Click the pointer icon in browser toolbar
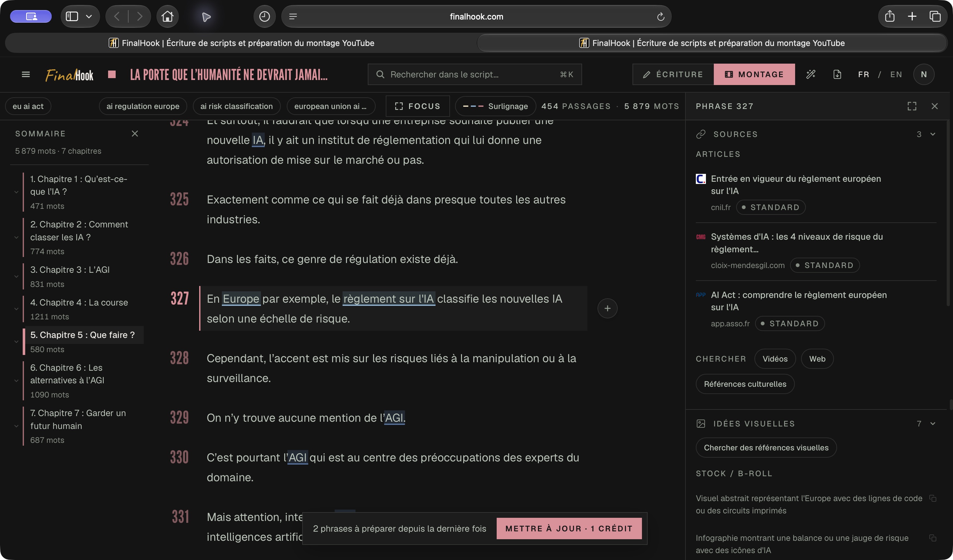The image size is (953, 560). (206, 17)
